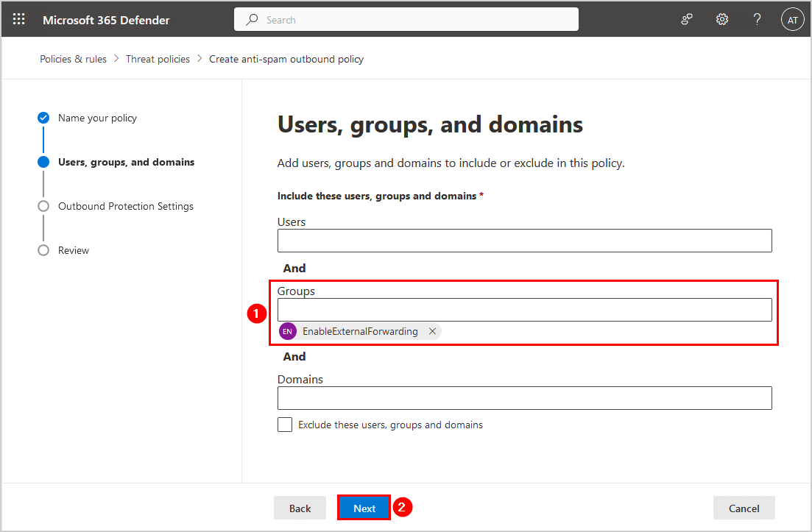Click the search magnifier icon
812x532 pixels.
pyautogui.click(x=253, y=20)
